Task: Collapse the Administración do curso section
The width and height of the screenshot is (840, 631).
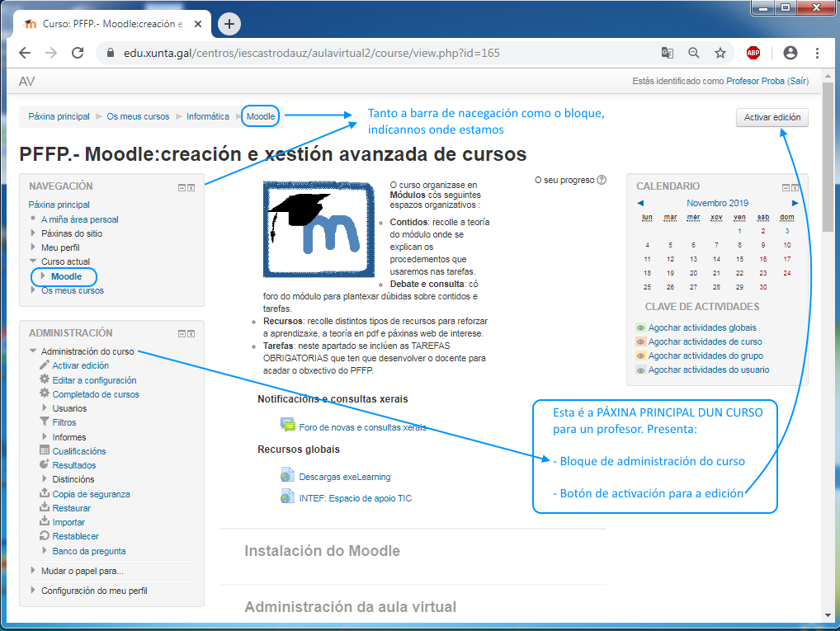Action: point(33,351)
